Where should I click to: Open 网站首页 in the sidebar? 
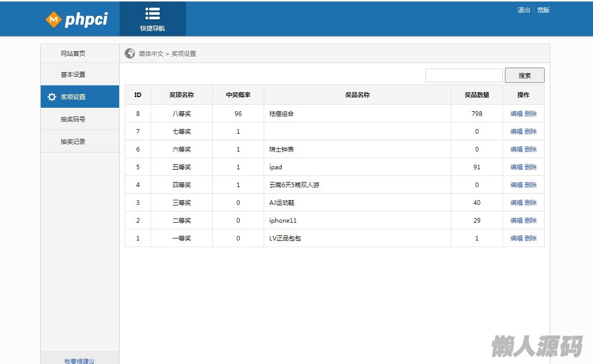pos(73,53)
